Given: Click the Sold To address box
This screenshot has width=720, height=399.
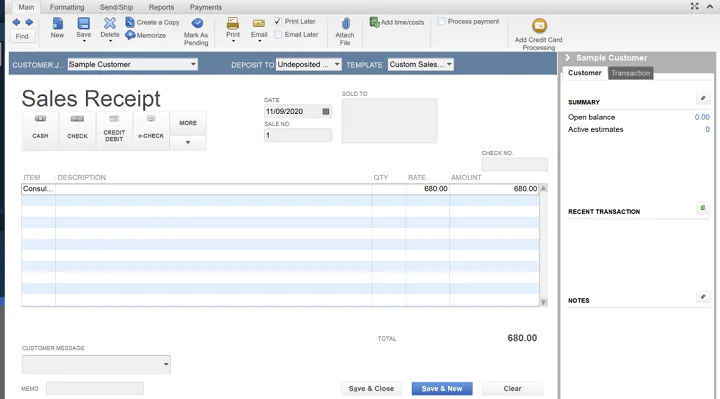Looking at the screenshot, I should pyautogui.click(x=389, y=121).
